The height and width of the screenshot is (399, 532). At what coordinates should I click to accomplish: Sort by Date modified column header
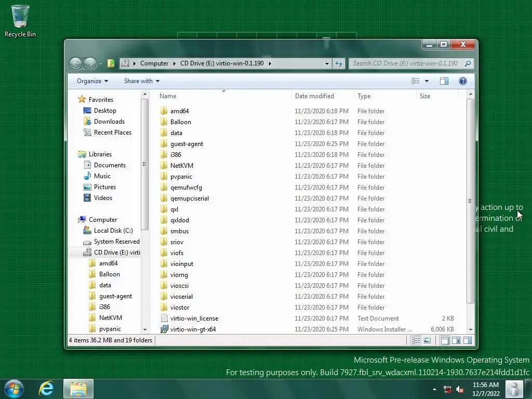click(322, 96)
